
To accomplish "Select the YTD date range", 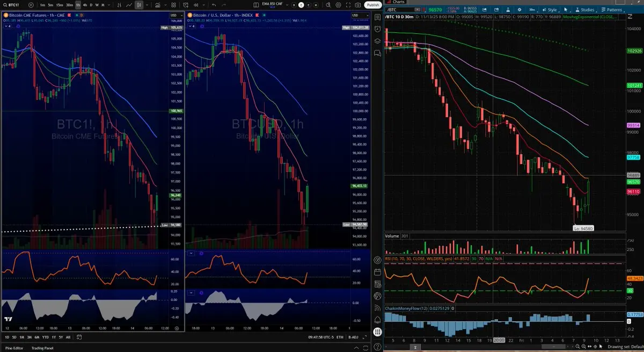I will (x=46, y=337).
